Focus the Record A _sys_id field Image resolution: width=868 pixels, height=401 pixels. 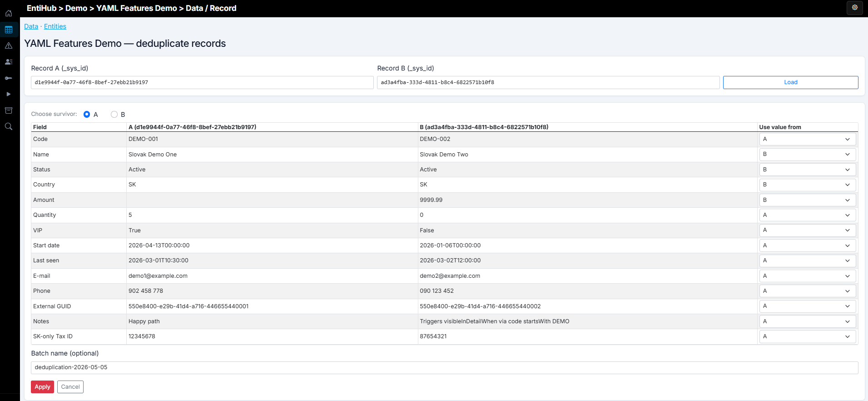click(x=202, y=82)
